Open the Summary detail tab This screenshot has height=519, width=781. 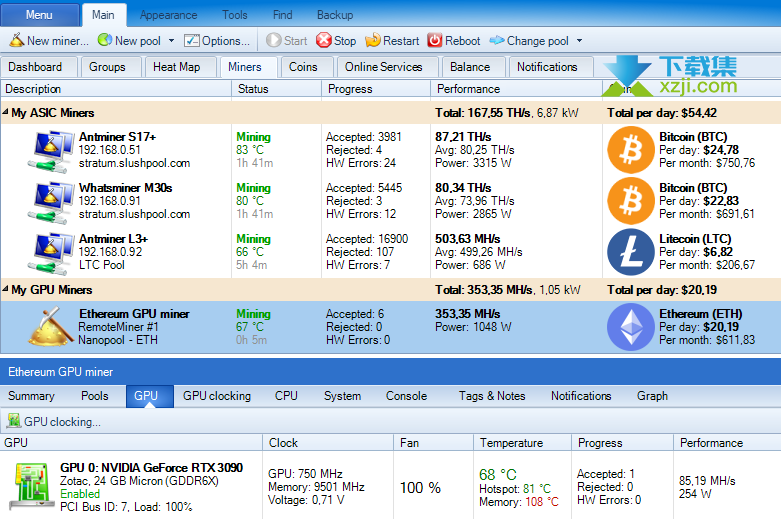tap(31, 396)
